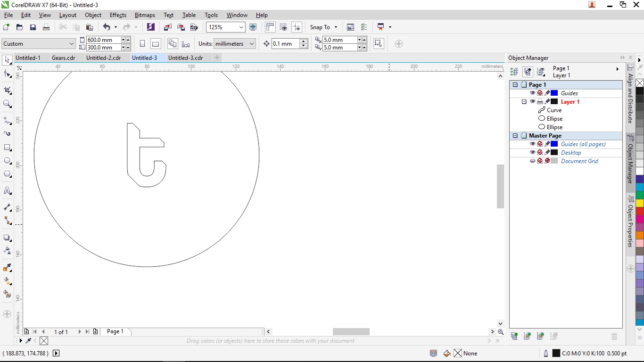Open the Units dropdown
This screenshot has height=362, width=644.
click(x=252, y=44)
